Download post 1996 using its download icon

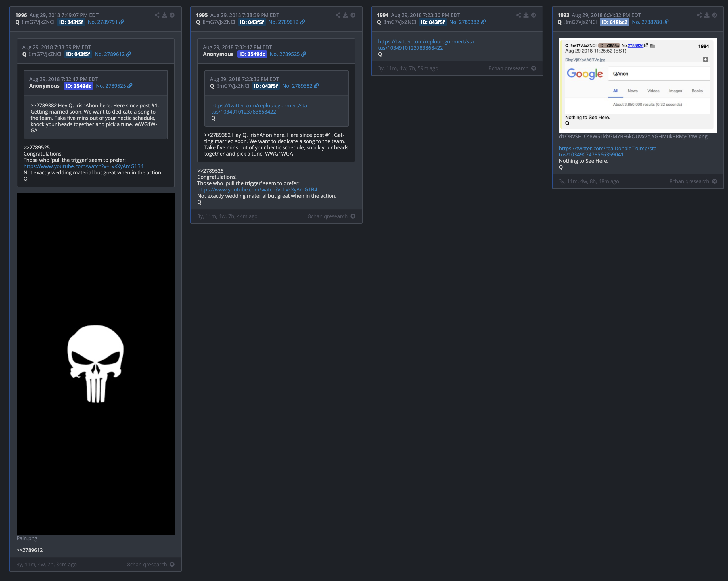164,15
